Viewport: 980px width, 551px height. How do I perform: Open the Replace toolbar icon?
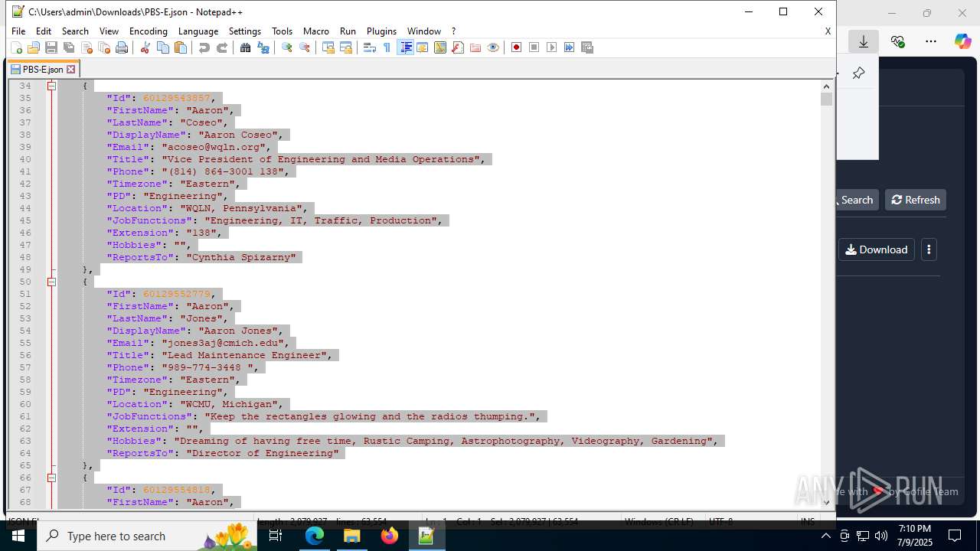click(263, 47)
